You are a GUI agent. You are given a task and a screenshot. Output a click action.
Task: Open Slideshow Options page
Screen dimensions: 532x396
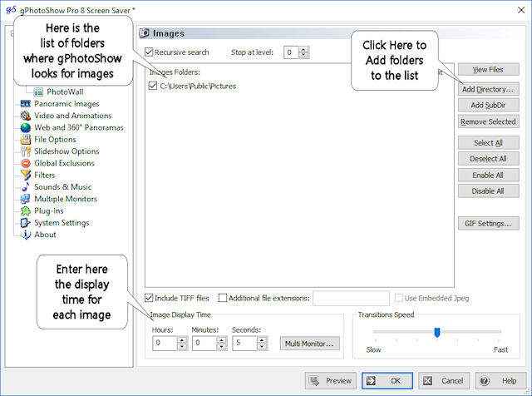click(x=66, y=151)
